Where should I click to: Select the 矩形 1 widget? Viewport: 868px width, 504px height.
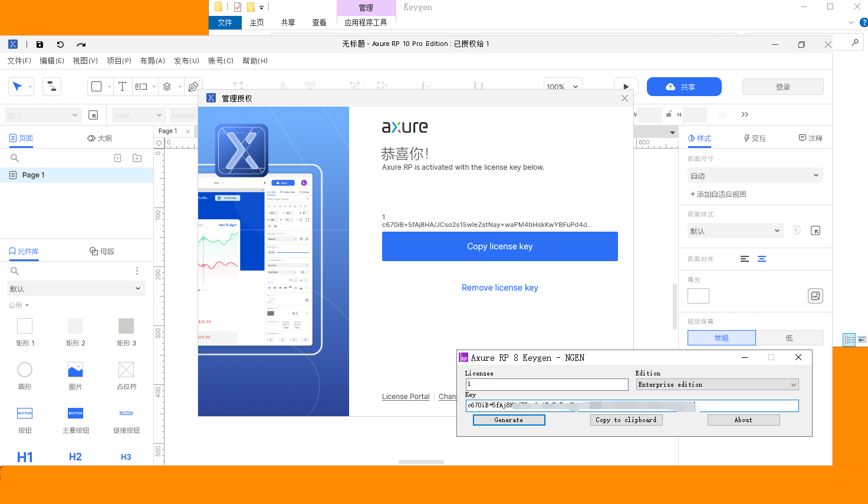click(x=25, y=331)
